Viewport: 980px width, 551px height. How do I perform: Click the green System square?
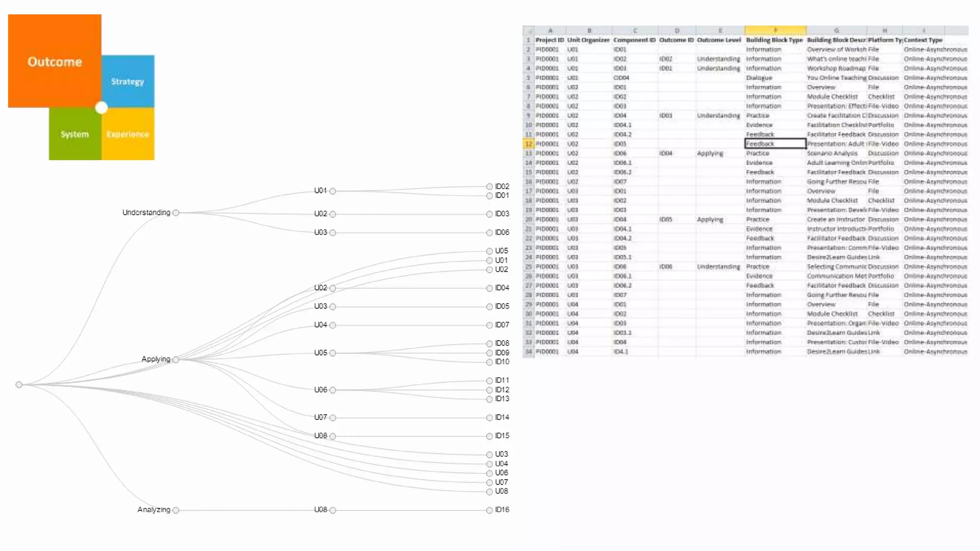75,134
